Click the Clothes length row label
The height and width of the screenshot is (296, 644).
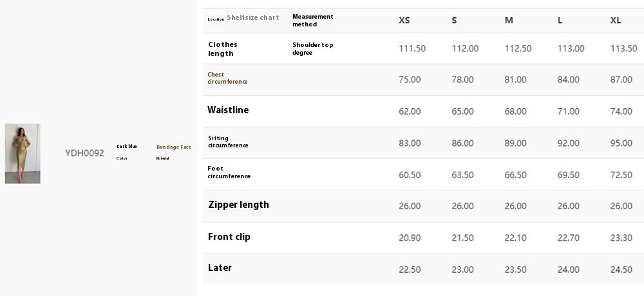click(223, 49)
